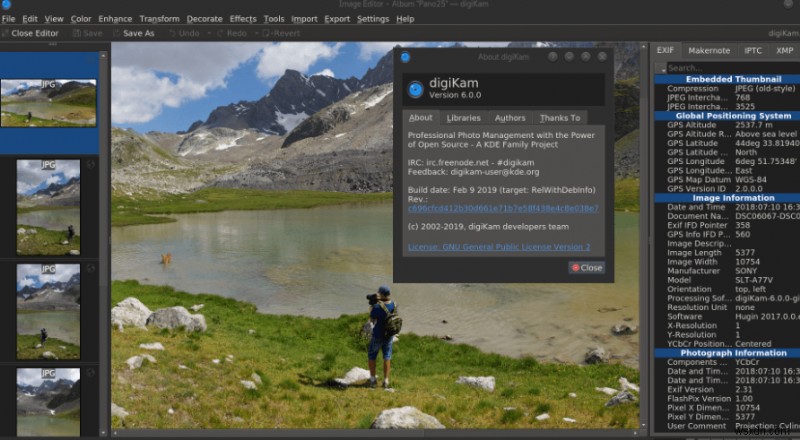
Task: Switch to the IPTC metadata tab
Action: [753, 51]
